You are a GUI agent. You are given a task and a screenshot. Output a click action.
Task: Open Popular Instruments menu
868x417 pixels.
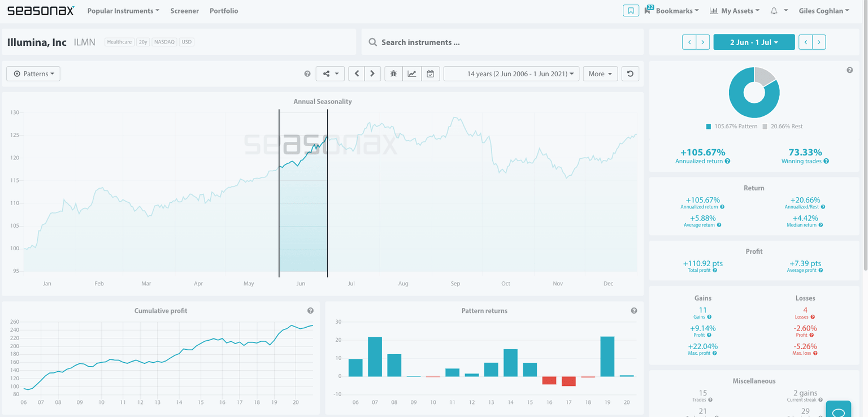[123, 11]
